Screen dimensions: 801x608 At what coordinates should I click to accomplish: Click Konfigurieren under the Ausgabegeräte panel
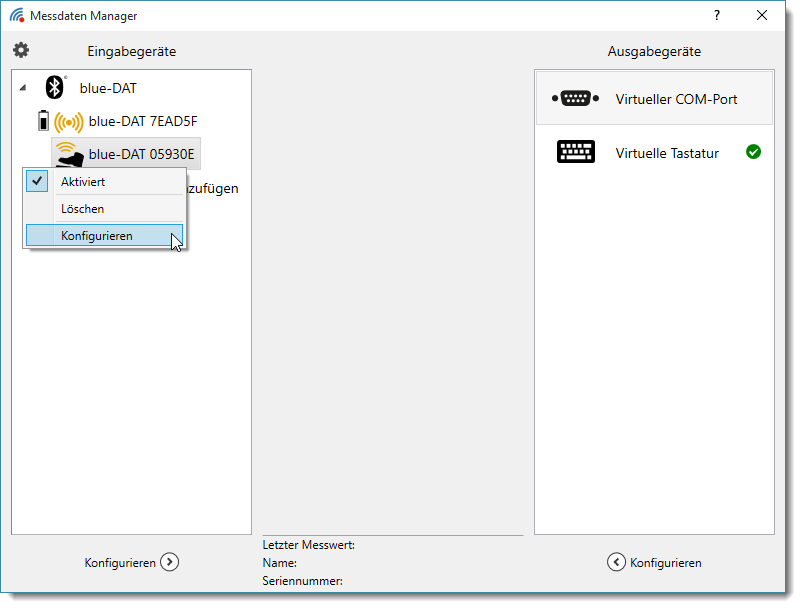(665, 562)
